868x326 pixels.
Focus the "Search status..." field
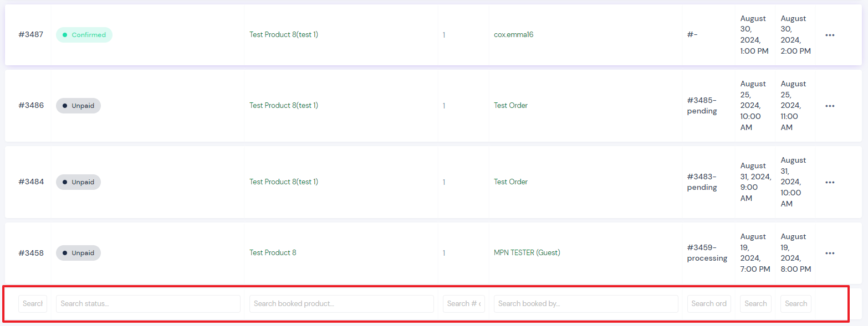148,304
